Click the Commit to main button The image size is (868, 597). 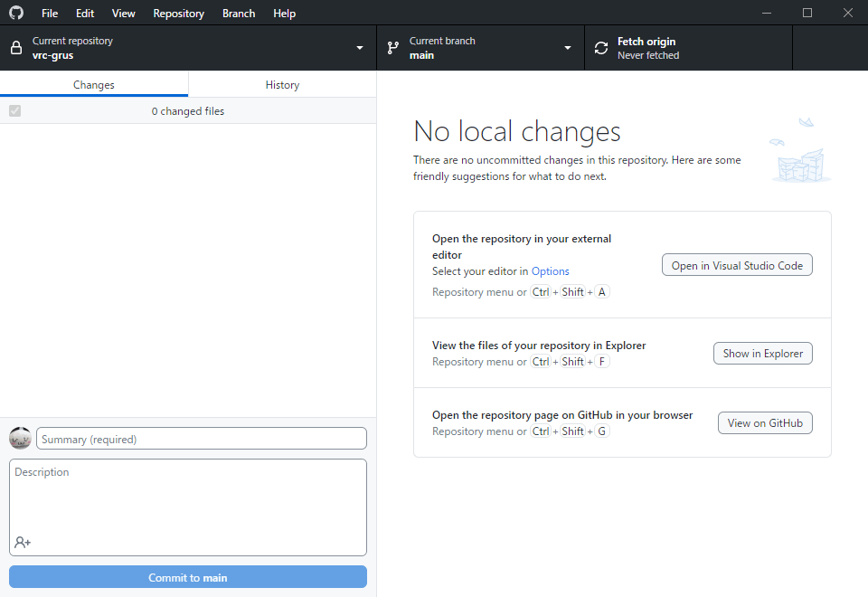point(188,577)
